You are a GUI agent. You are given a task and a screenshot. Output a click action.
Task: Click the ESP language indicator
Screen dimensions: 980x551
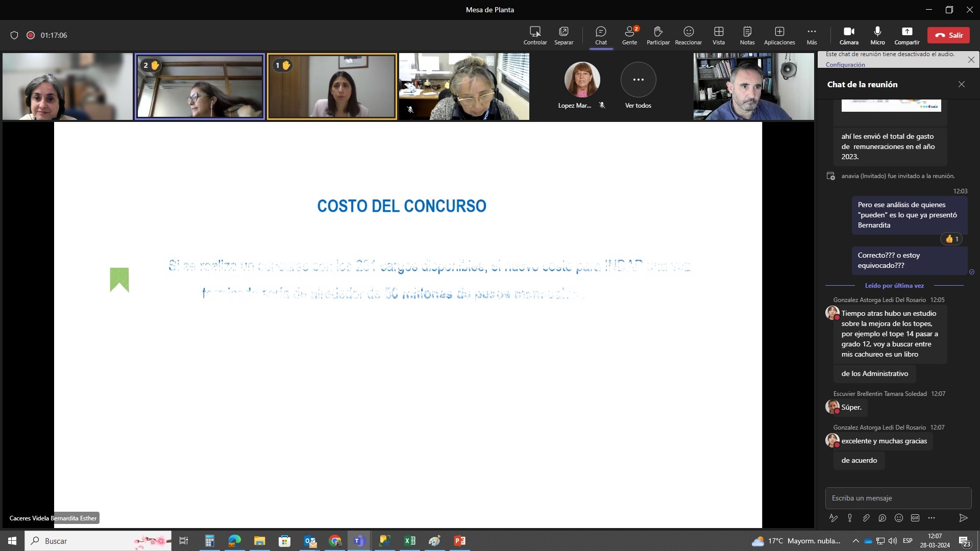pyautogui.click(x=908, y=541)
